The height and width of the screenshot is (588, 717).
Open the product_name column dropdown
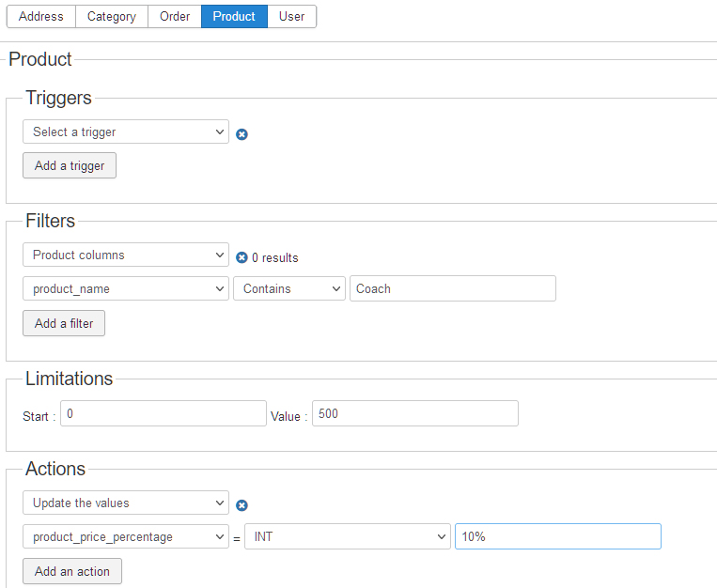(125, 289)
